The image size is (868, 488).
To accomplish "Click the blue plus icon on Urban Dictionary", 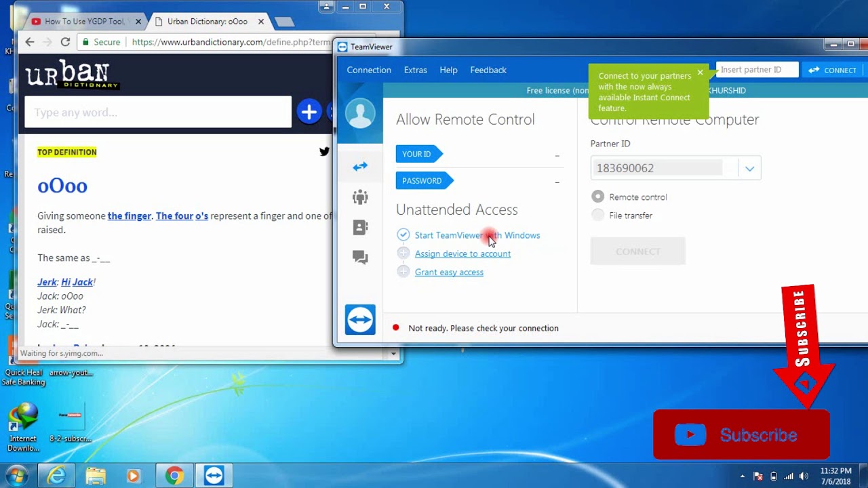I will (309, 112).
